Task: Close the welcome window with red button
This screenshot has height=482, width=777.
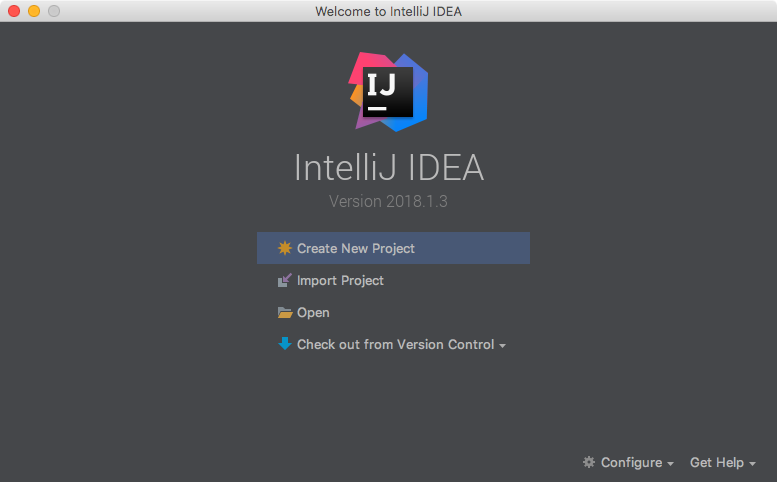Action: [x=14, y=11]
